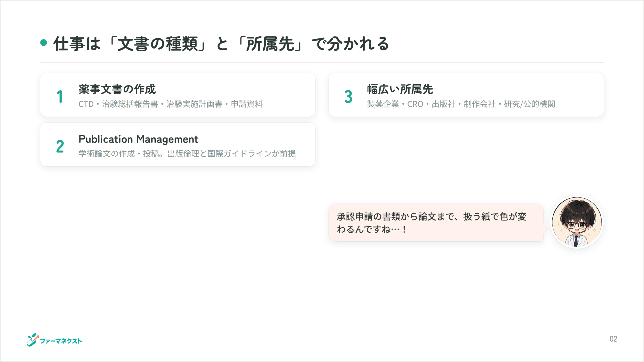Click the number 2 on the second card
Image resolution: width=644 pixels, height=362 pixels.
click(x=60, y=146)
